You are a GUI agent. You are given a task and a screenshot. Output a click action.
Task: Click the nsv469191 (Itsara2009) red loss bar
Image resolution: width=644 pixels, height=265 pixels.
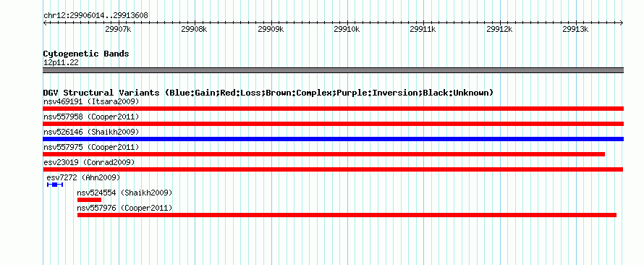[333, 109]
